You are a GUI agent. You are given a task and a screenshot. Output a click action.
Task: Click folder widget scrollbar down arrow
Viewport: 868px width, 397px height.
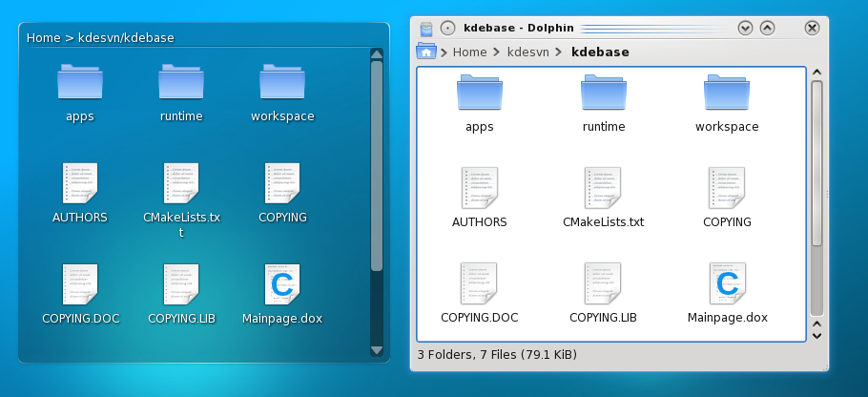pos(376,352)
